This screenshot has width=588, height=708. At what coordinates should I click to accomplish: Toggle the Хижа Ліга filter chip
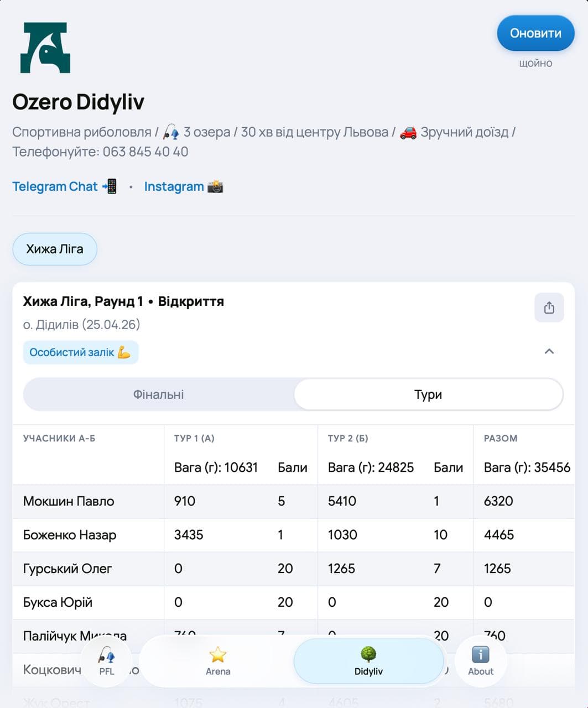[55, 249]
